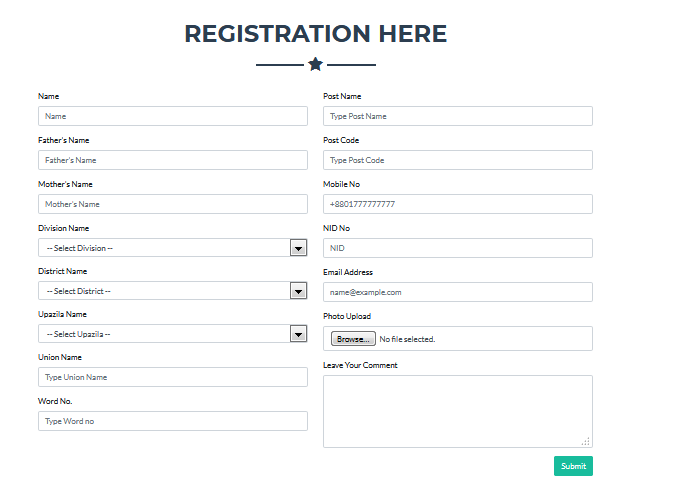Focus the Post Code input field
The width and height of the screenshot is (679, 496).
[457, 160]
